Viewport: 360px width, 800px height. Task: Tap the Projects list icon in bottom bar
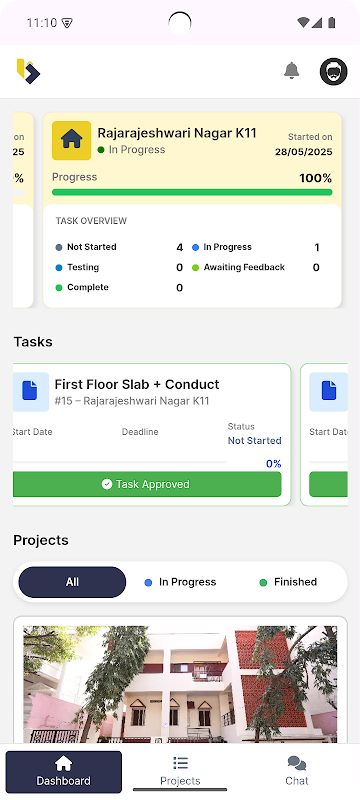coord(180,763)
